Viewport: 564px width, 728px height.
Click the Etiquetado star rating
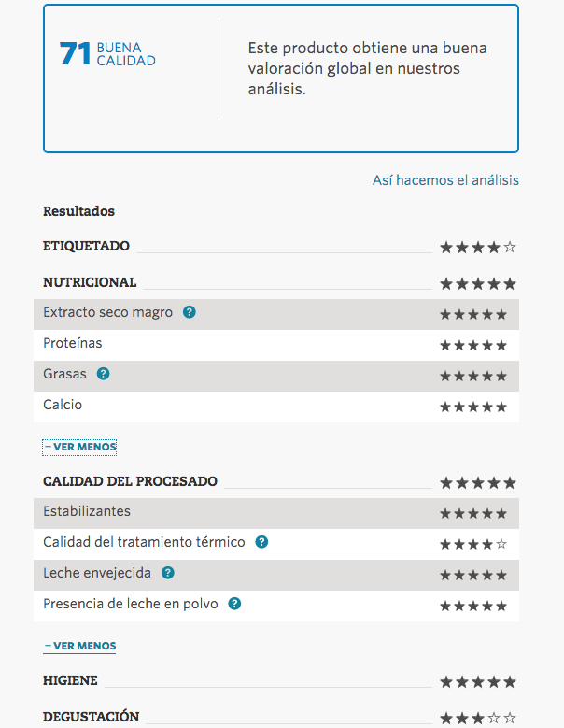point(477,248)
